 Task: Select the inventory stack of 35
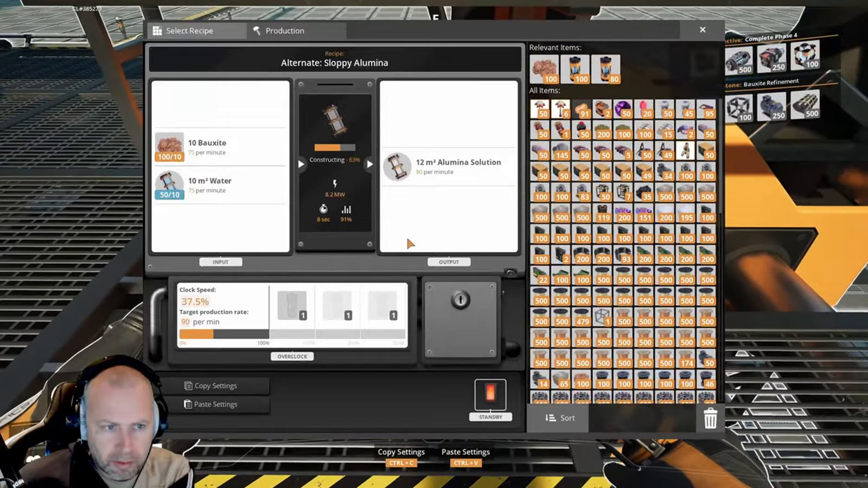click(644, 192)
